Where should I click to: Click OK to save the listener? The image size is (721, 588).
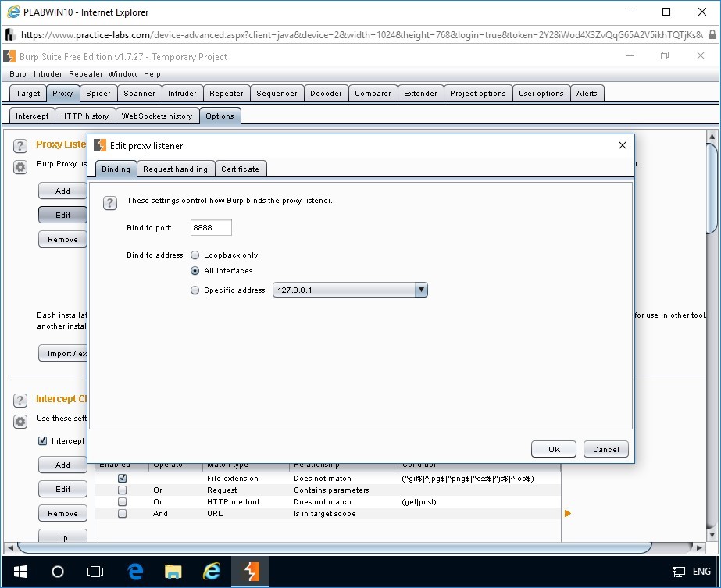[554, 449]
